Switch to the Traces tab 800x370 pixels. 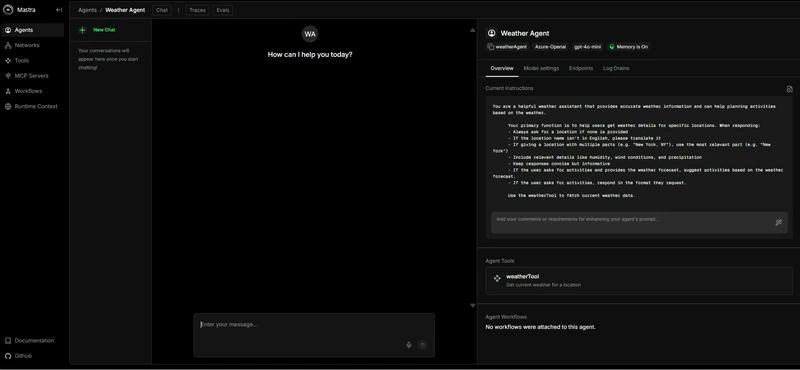coord(197,10)
